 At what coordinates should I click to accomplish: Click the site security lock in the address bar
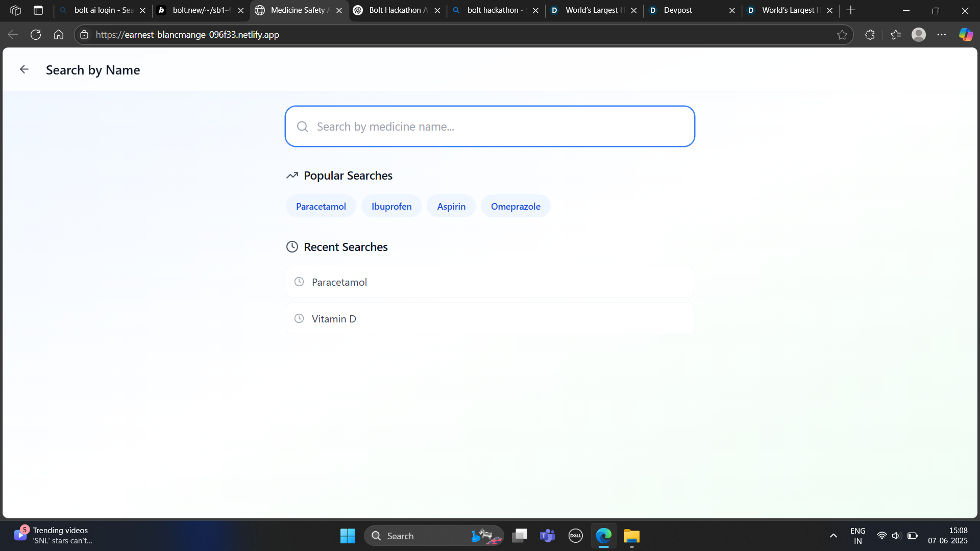(84, 34)
